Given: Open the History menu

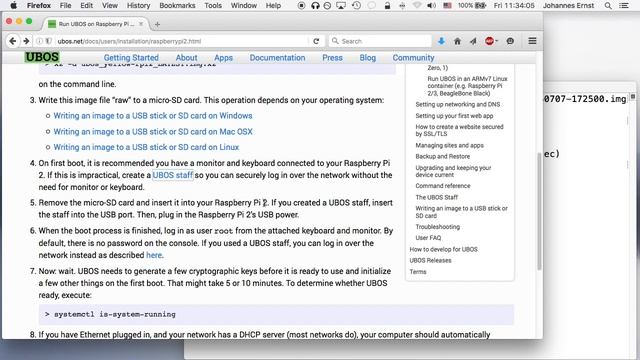Looking at the screenshot, I should click(x=138, y=6).
